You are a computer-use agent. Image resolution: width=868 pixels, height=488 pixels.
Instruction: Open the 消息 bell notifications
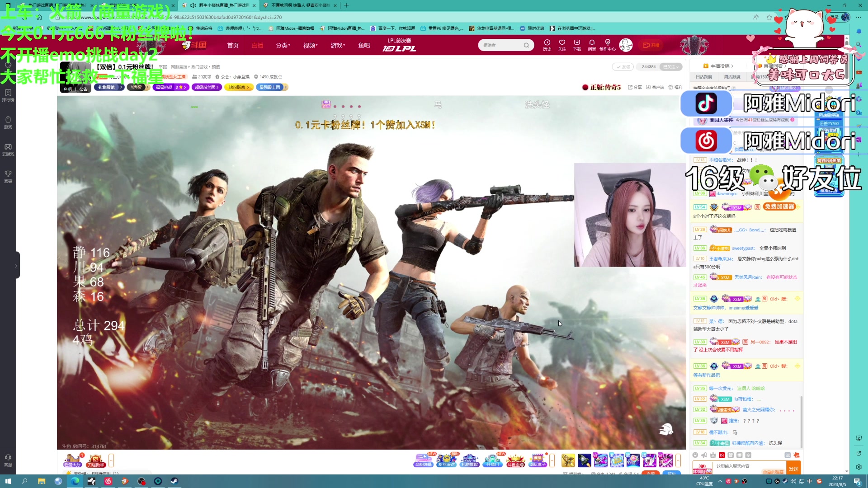click(592, 43)
